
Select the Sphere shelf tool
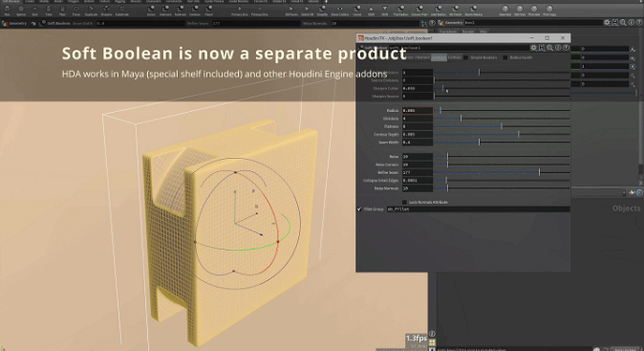coord(21,11)
